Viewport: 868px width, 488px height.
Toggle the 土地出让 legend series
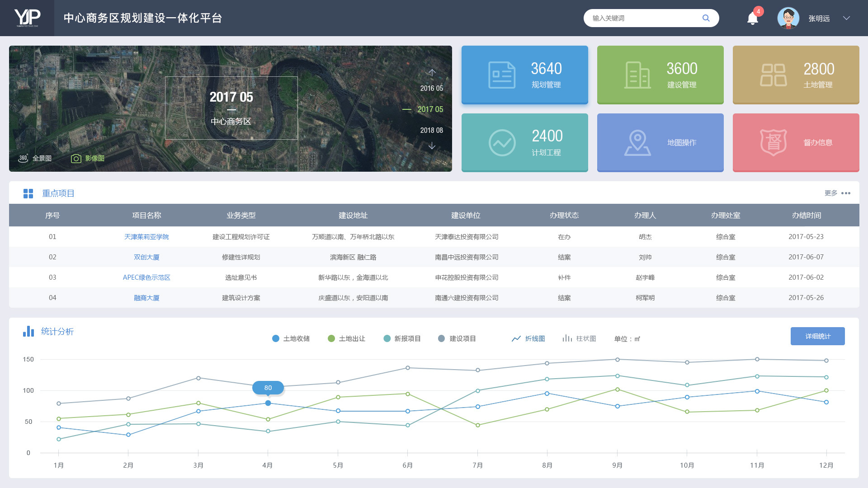[x=346, y=338]
